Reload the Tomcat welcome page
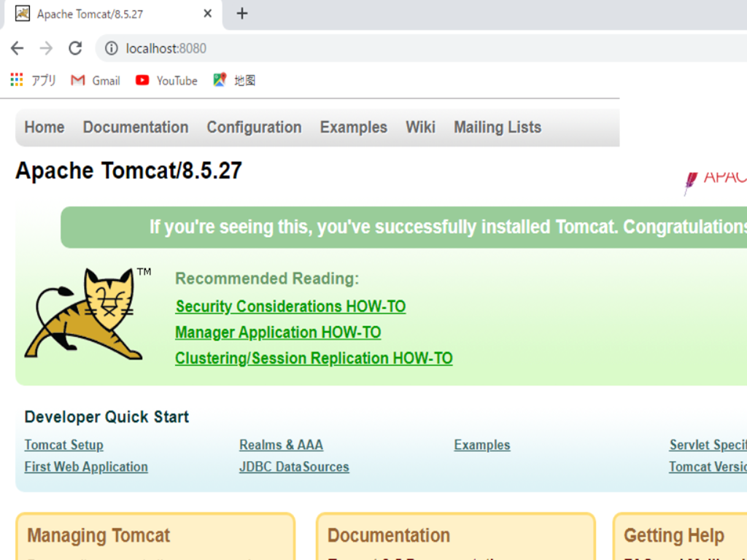Screen dimensions: 747x560 [75, 48]
